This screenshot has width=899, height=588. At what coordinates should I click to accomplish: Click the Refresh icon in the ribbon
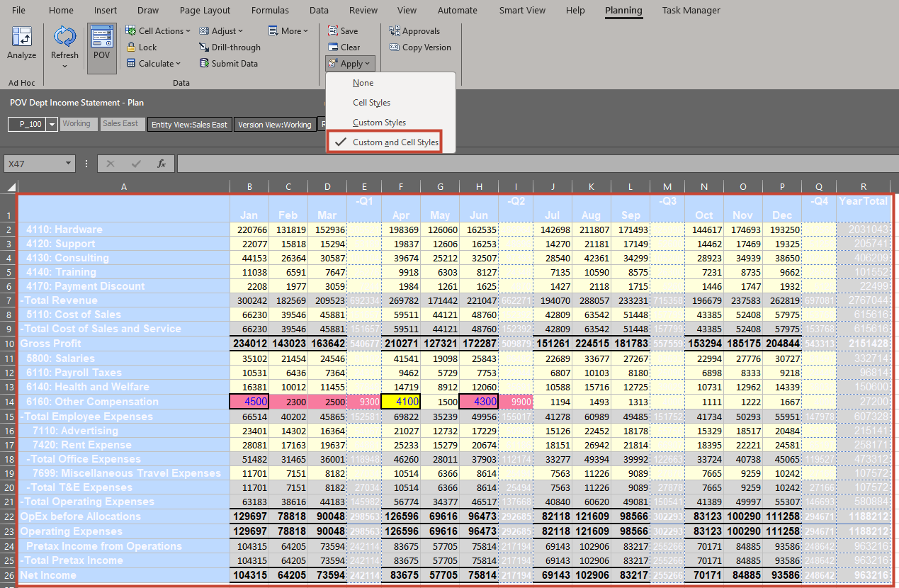(x=64, y=36)
